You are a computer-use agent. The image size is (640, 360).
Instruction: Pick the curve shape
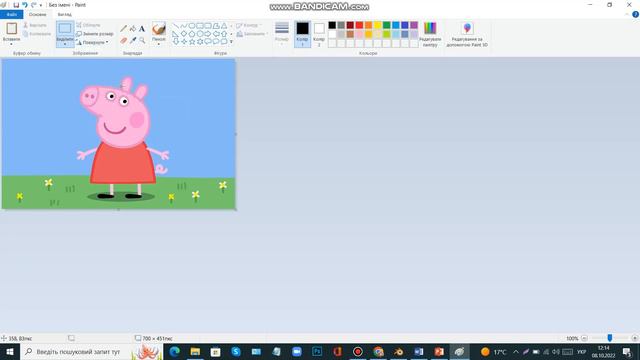click(184, 26)
